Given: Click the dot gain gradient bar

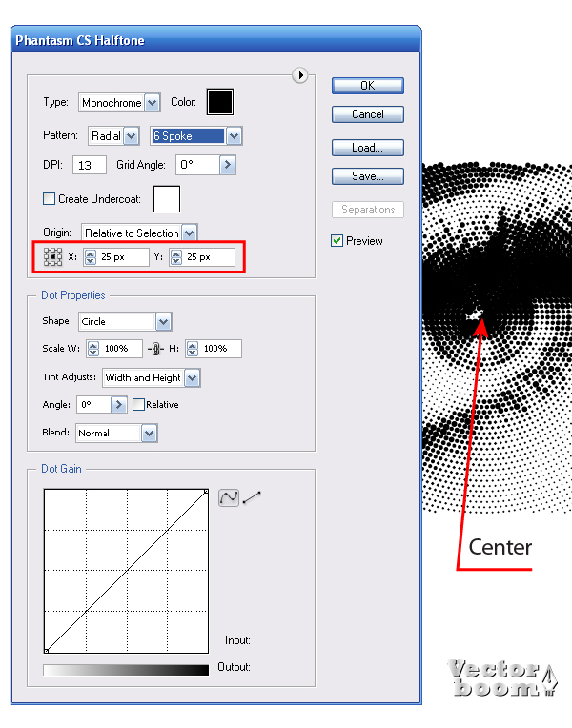Looking at the screenshot, I should coord(126,670).
